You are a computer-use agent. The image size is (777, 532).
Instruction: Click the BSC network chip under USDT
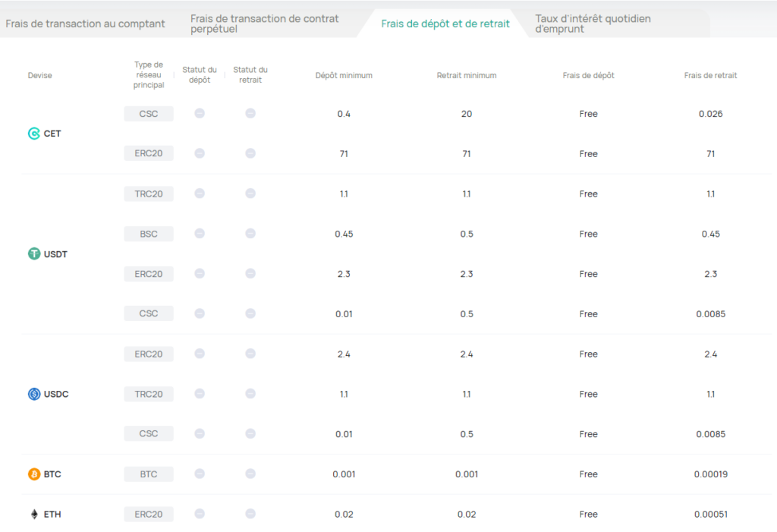pos(148,234)
